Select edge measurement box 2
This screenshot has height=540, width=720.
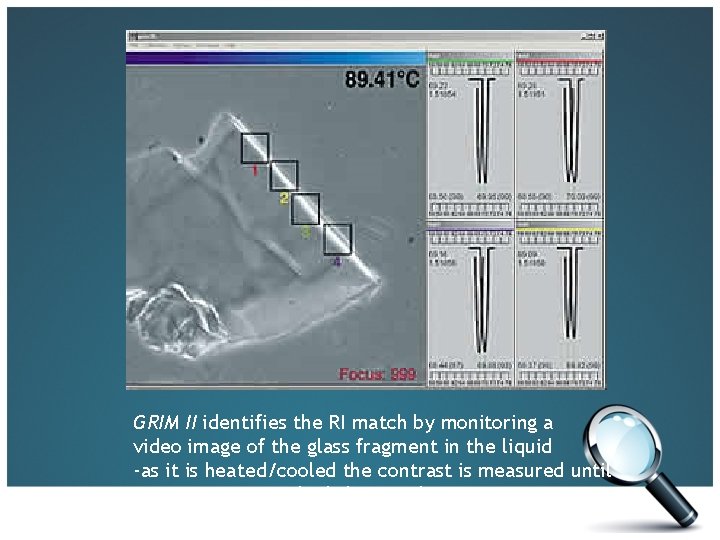coord(284,175)
